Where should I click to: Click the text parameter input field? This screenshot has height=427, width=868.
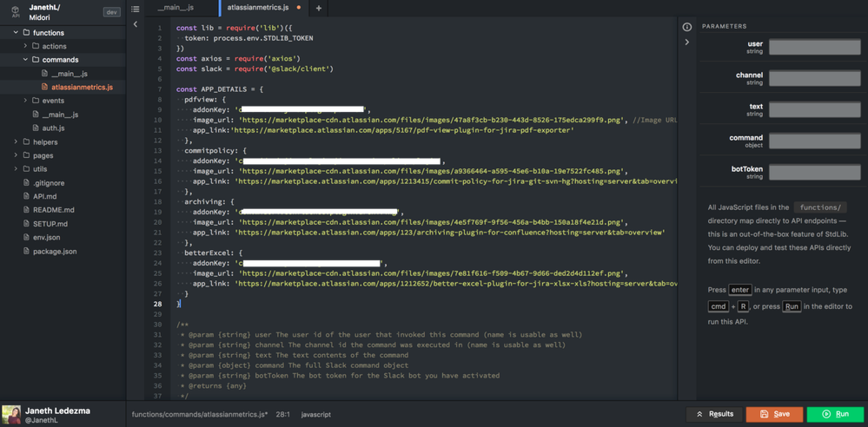(x=815, y=109)
